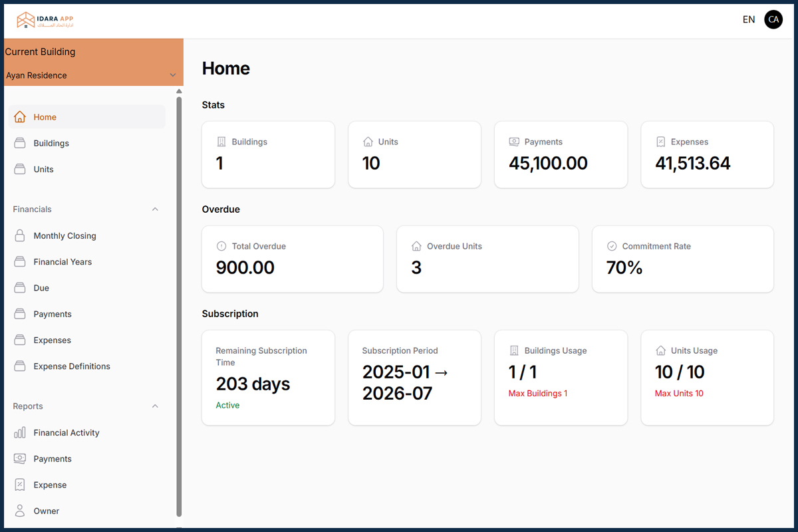Screen dimensions: 798x532
Task: Open Buildings in the sidebar
Action: [x=51, y=143]
